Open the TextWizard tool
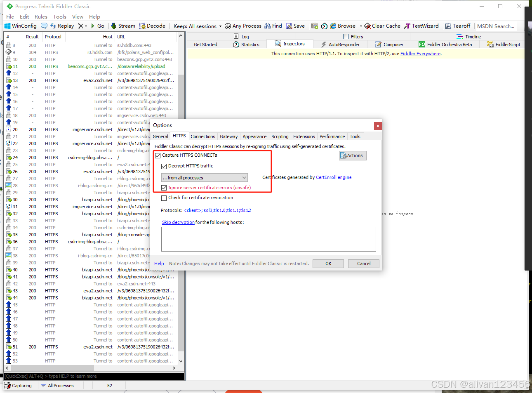This screenshot has height=393, width=532. tap(421, 26)
